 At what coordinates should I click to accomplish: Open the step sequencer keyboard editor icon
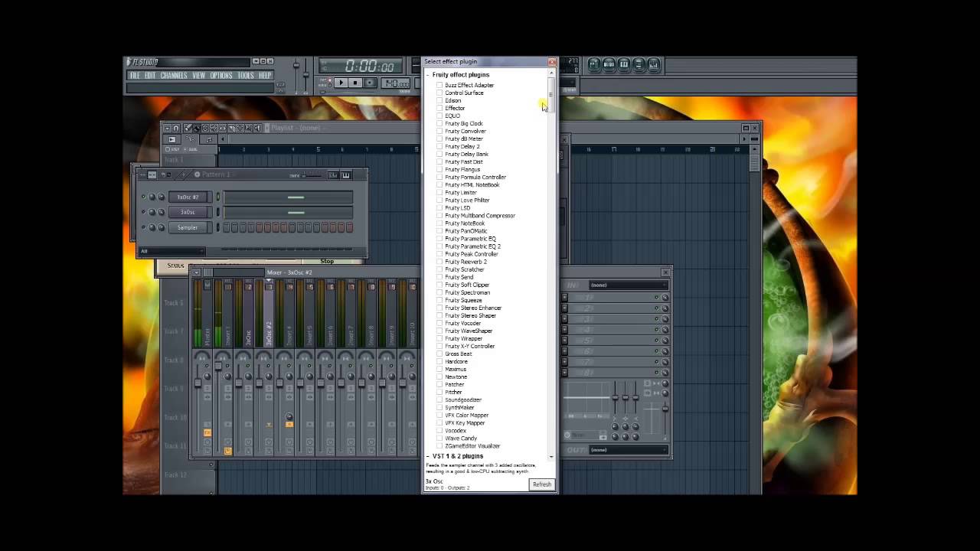345,175
